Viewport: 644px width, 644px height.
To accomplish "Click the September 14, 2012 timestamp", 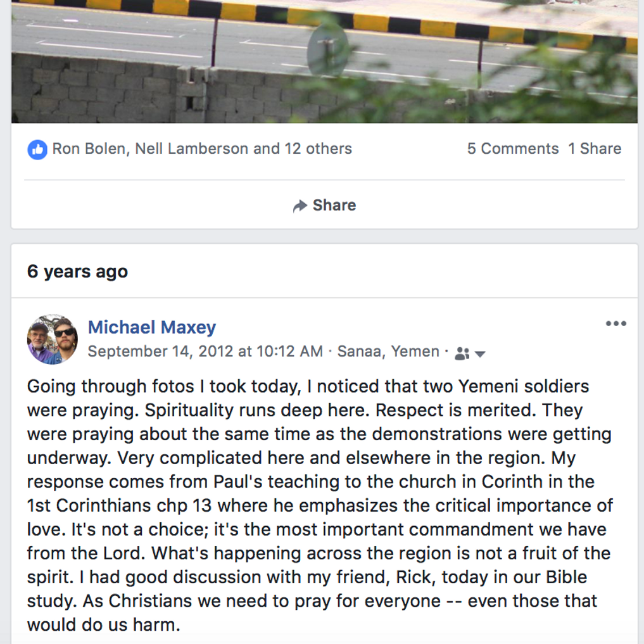I will (x=205, y=351).
